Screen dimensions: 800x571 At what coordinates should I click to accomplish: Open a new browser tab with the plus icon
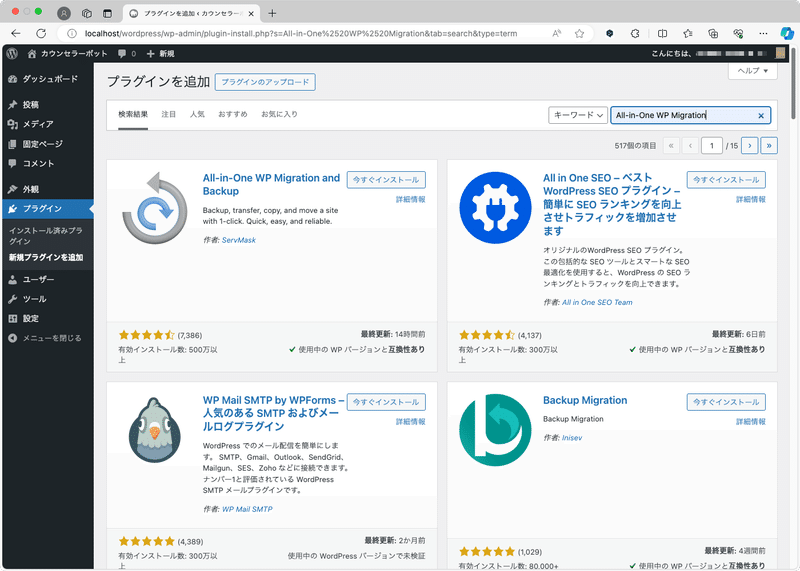click(x=272, y=13)
